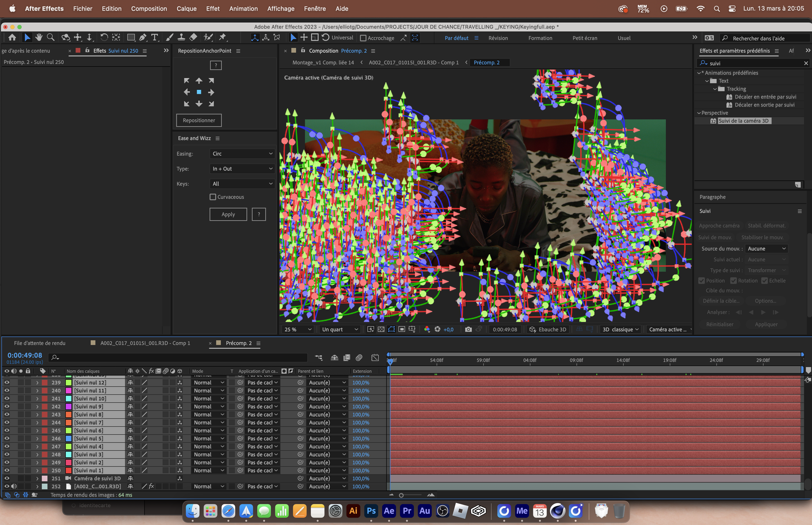Toggle the Position checkbox in Suivi

(701, 281)
